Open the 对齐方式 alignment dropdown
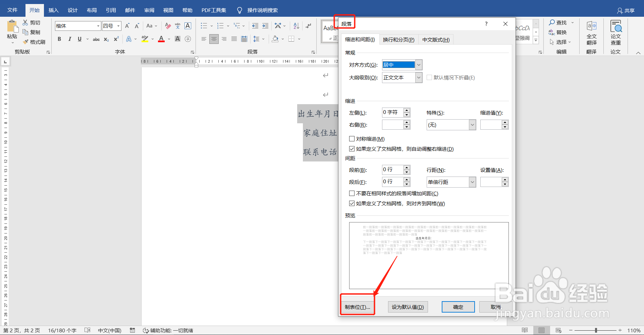 pyautogui.click(x=418, y=64)
